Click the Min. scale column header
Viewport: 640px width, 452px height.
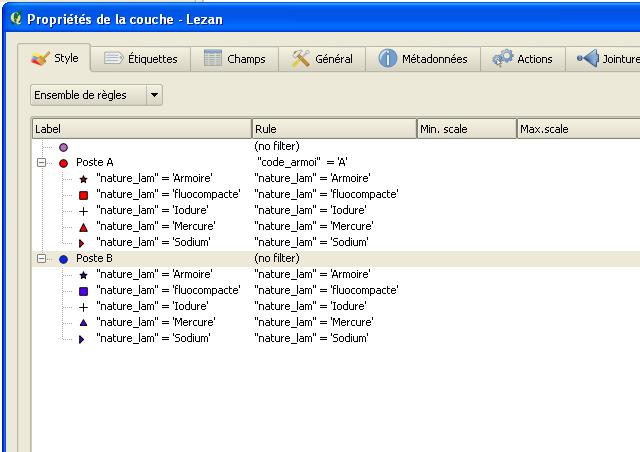(466, 129)
